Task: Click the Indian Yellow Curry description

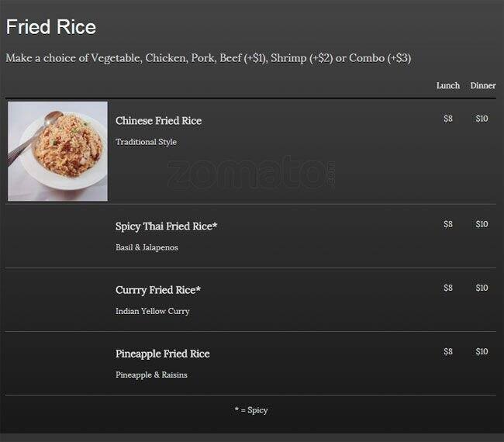Action: click(152, 311)
